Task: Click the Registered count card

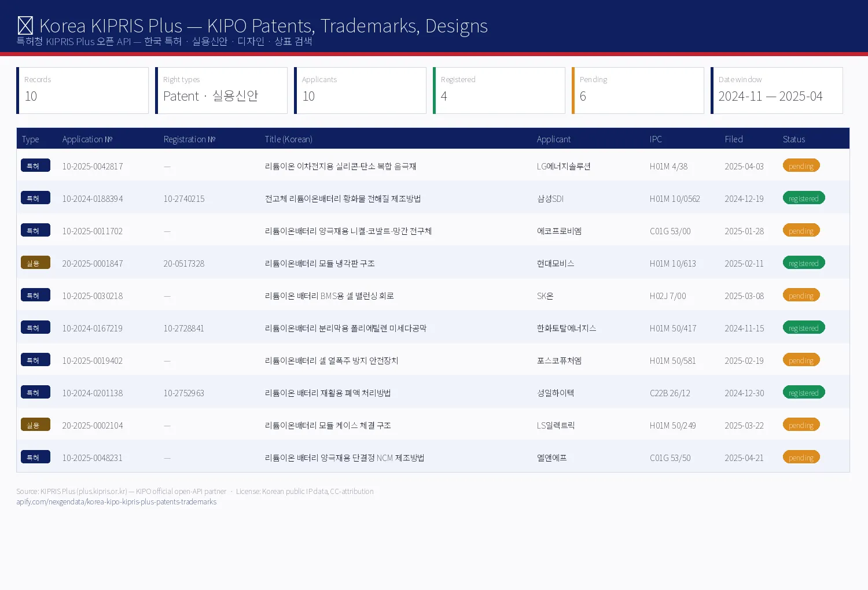Action: tap(499, 90)
